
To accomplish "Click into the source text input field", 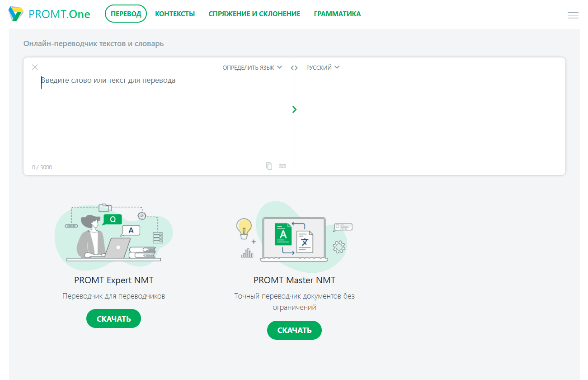I will pos(159,118).
